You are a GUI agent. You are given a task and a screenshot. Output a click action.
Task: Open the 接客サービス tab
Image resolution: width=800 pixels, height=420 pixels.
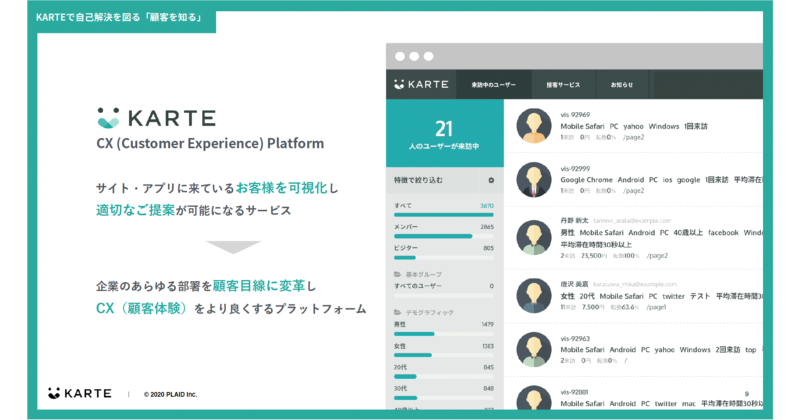(563, 85)
